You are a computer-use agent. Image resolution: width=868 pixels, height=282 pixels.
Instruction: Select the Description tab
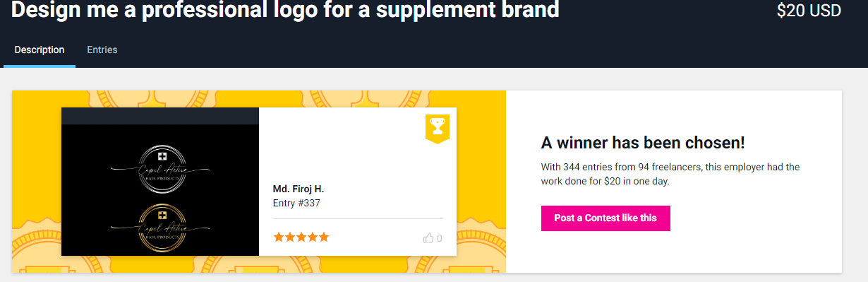[40, 49]
